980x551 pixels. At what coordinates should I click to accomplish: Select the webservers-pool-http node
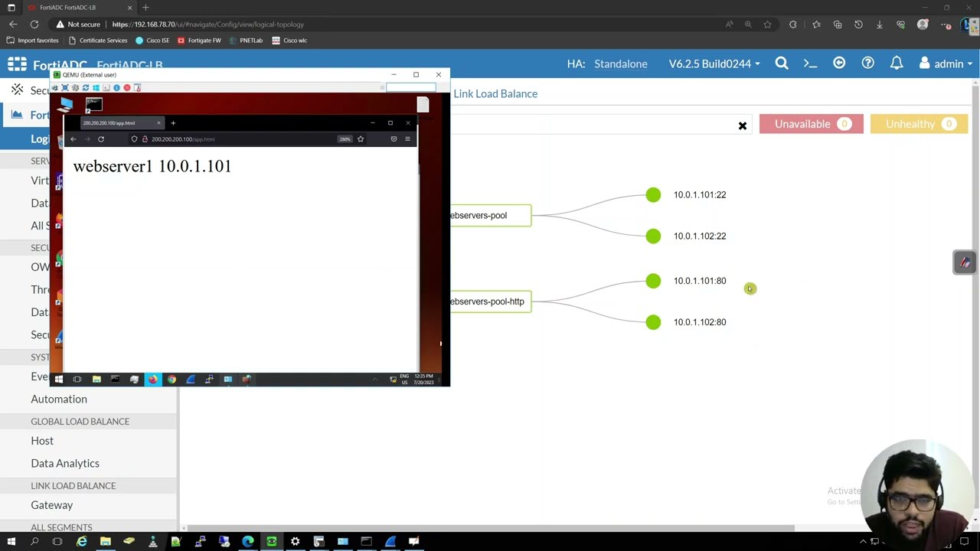click(489, 302)
